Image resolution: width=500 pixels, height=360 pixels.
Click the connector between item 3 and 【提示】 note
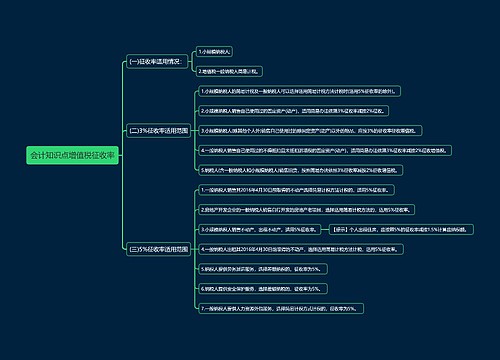point(325,229)
